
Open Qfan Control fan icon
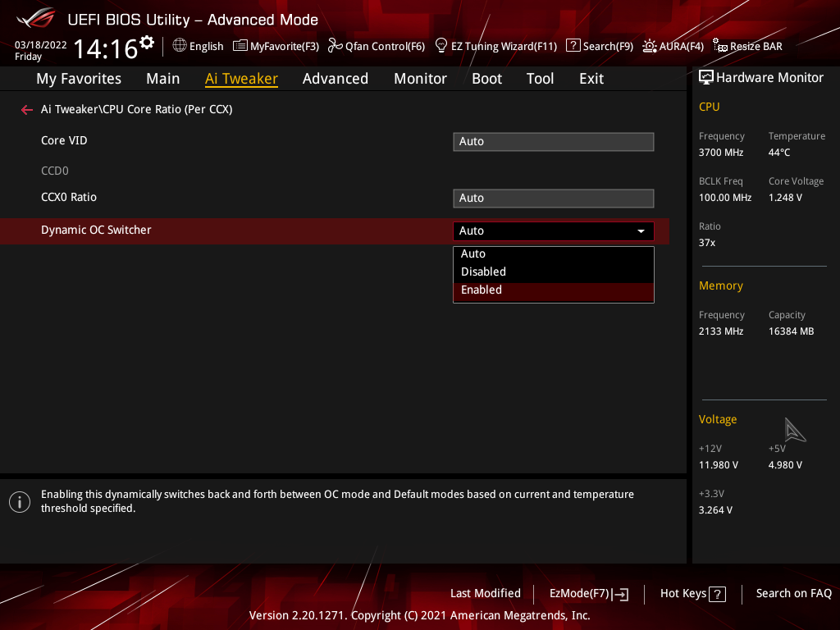335,46
